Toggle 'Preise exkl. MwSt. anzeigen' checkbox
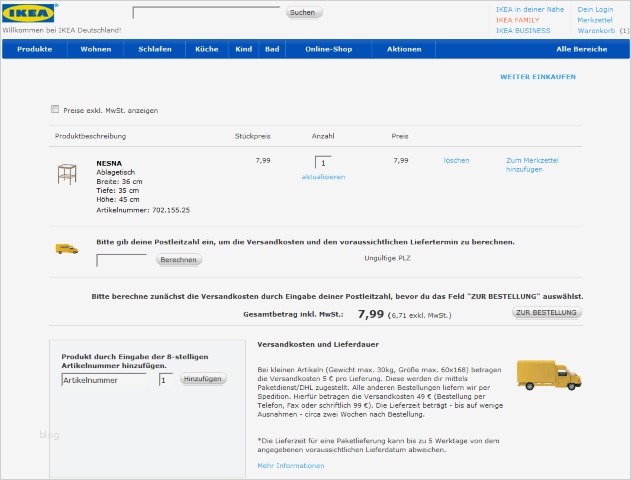 (x=55, y=109)
